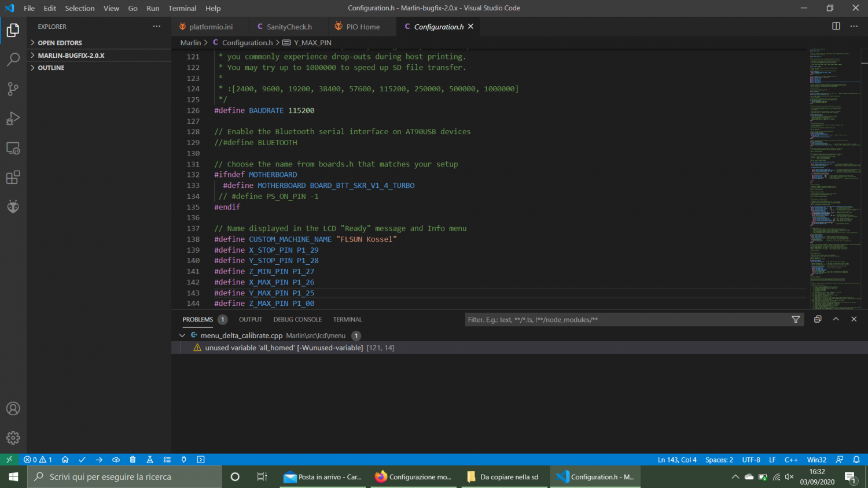The width and height of the screenshot is (868, 488).
Task: Open the Terminal menu
Action: [182, 8]
